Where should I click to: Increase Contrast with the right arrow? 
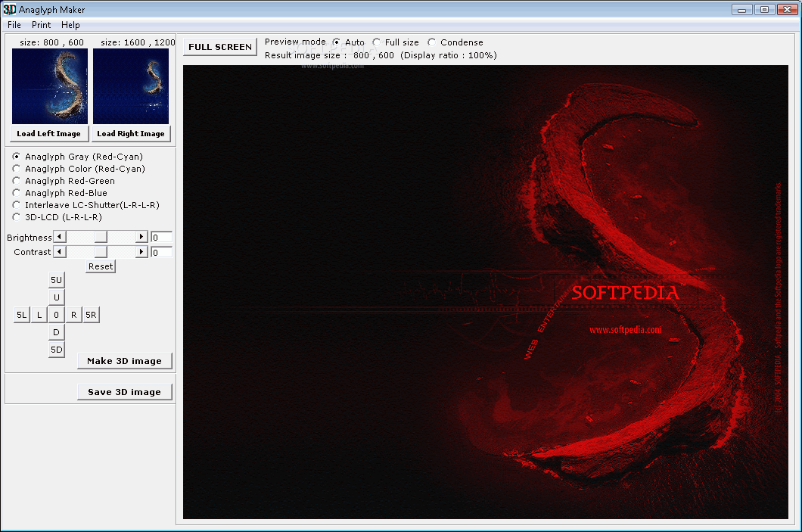(x=141, y=252)
